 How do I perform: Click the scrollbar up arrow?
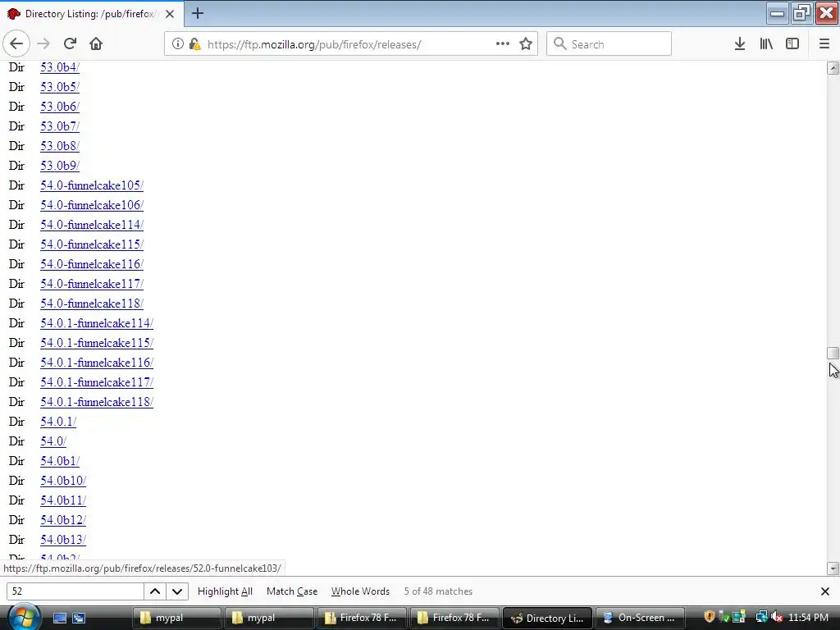[833, 68]
